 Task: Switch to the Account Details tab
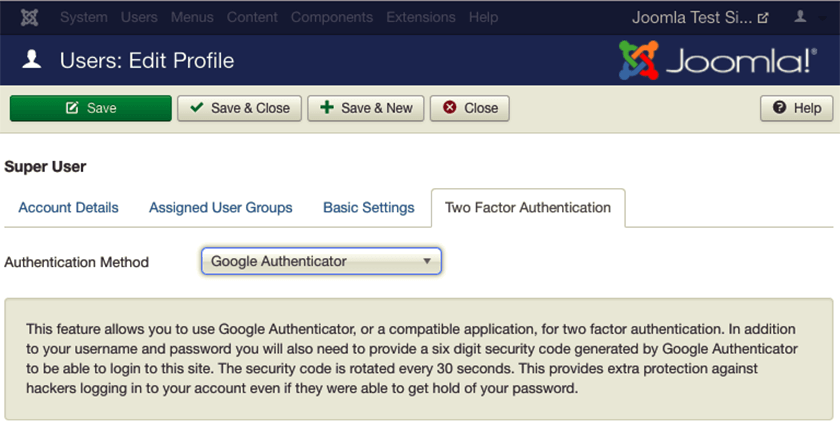(69, 208)
